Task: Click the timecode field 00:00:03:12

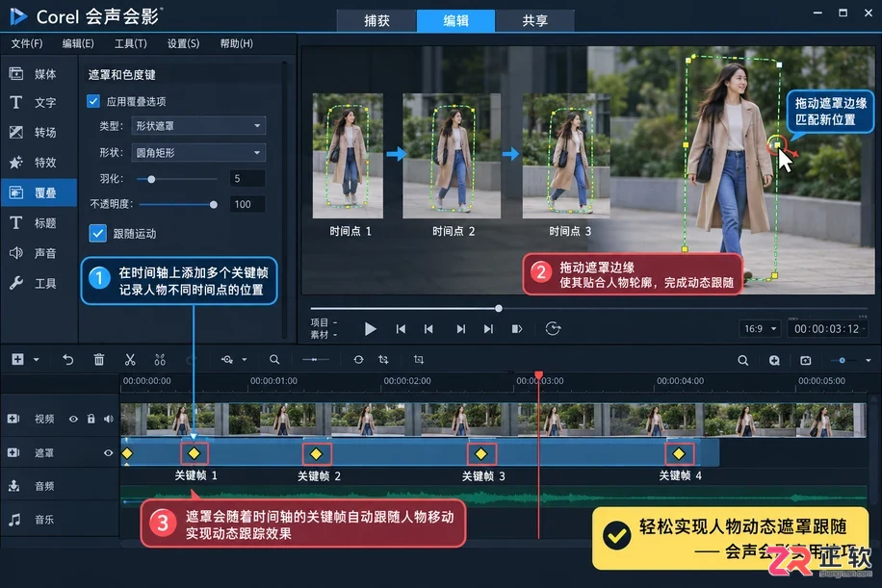Action: coord(826,329)
